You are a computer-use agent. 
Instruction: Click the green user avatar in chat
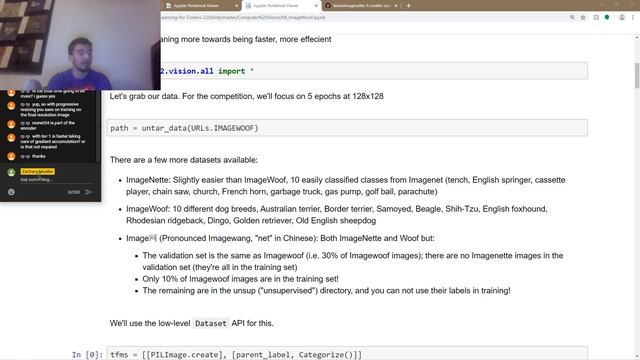click(x=11, y=172)
